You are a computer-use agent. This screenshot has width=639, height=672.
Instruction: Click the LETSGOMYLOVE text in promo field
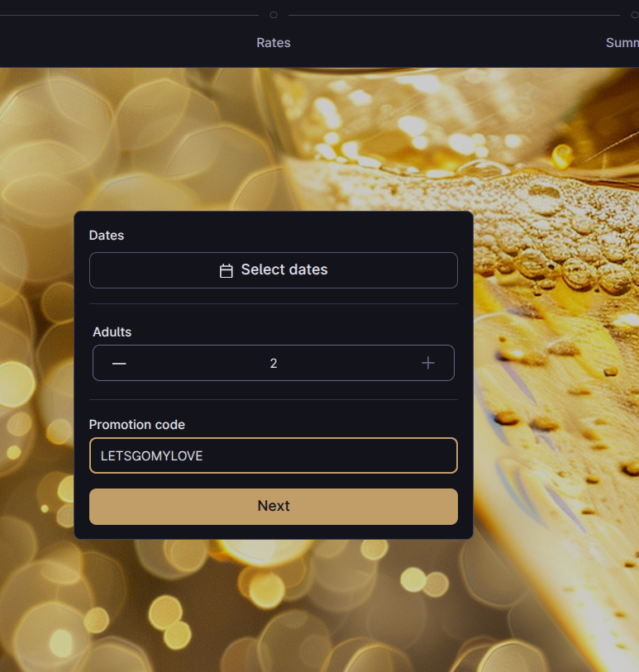152,455
